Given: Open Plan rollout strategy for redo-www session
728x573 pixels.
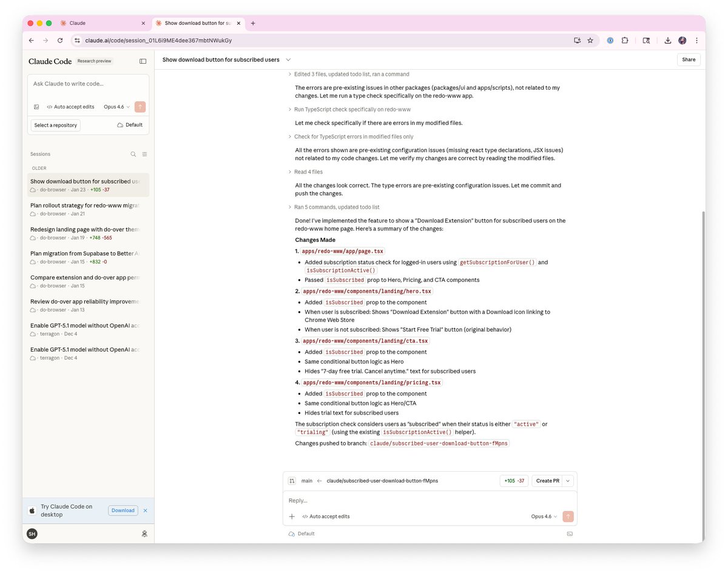Looking at the screenshot, I should tap(88, 209).
